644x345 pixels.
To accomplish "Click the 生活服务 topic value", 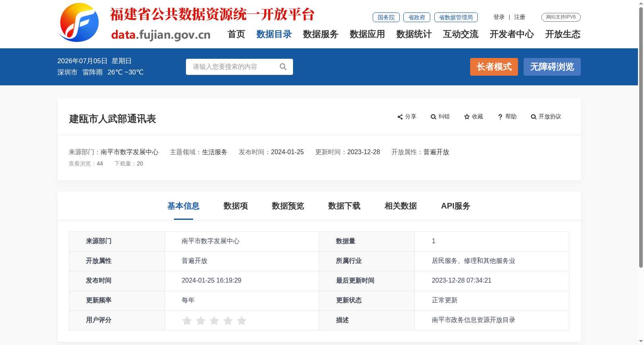I will (x=215, y=152).
